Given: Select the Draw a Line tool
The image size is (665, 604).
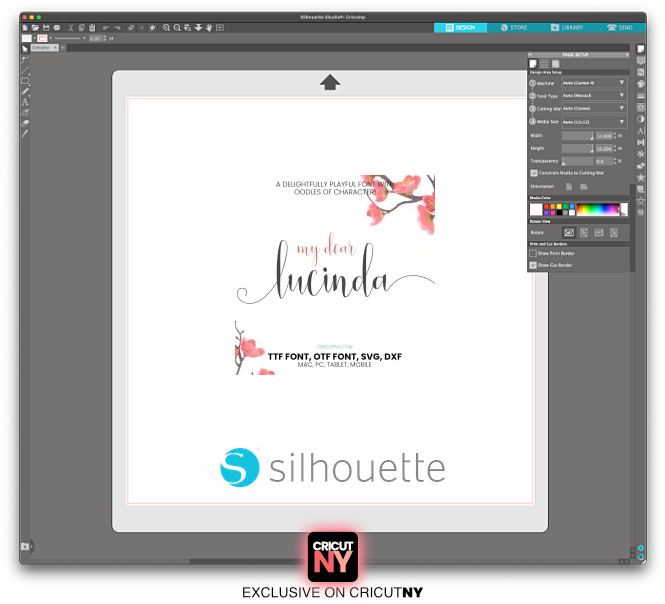Looking at the screenshot, I should point(25,70).
